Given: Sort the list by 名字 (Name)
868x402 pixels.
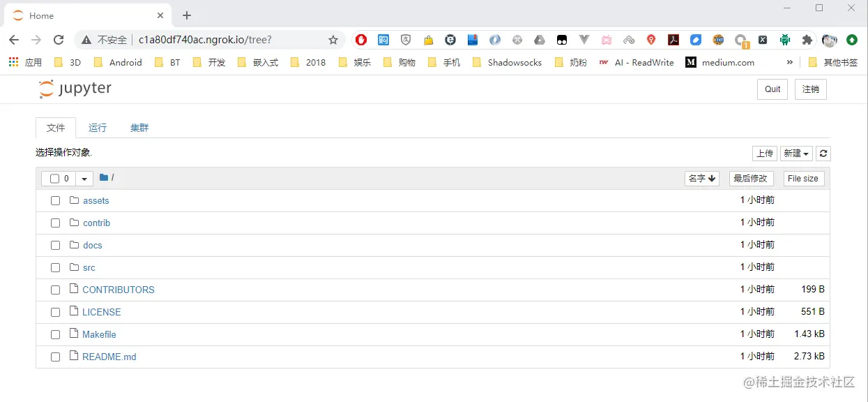Looking at the screenshot, I should (702, 179).
